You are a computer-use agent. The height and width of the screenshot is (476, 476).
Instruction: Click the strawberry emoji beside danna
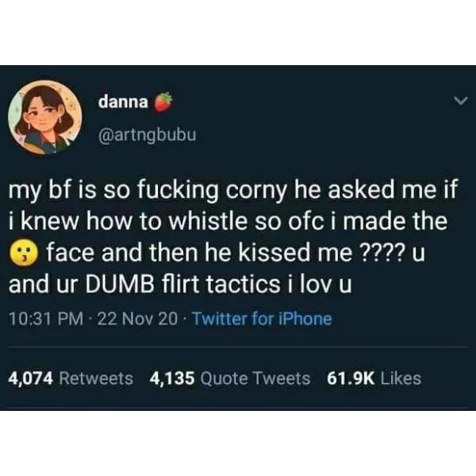click(x=163, y=102)
